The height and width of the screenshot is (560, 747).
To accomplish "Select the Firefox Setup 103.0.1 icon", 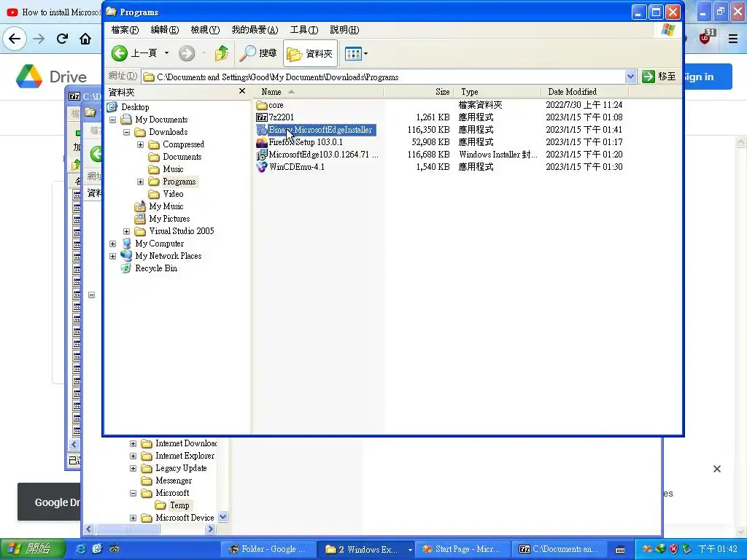I will point(262,142).
